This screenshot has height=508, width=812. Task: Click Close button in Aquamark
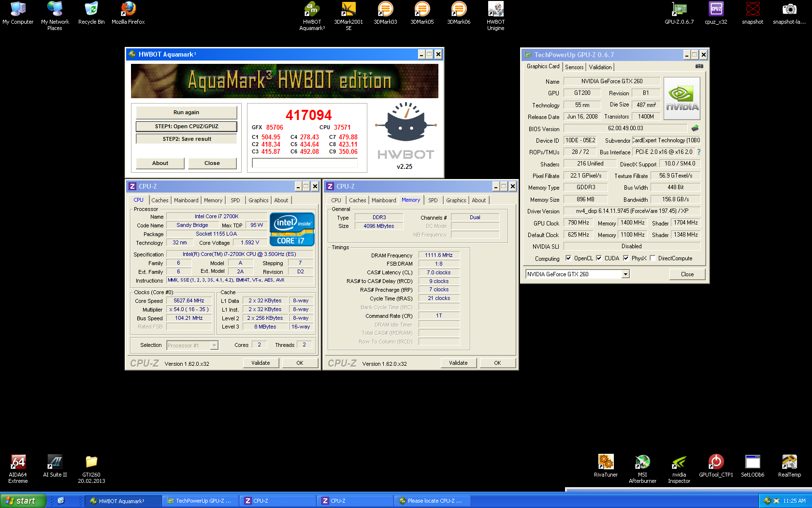click(x=212, y=163)
